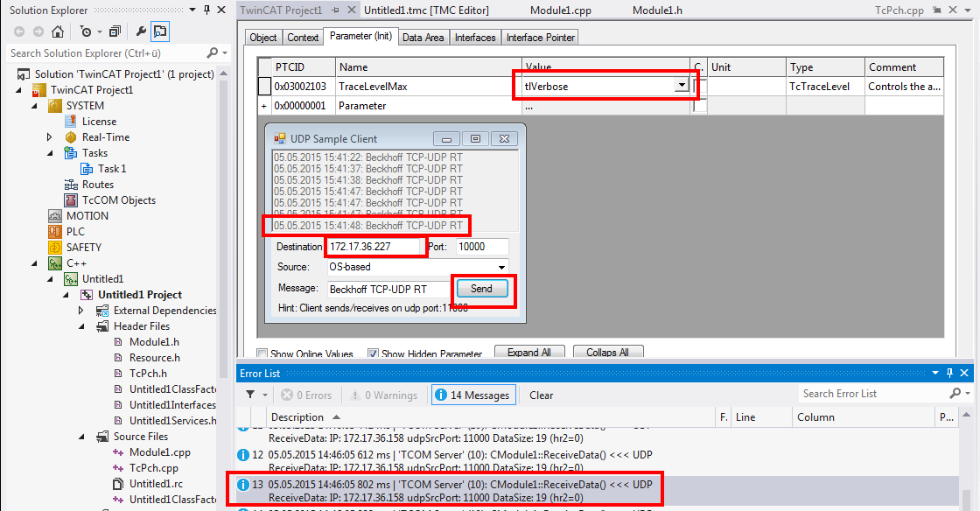Click the pending changes filter clock icon
This screenshot has width=980, height=511.
86,31
